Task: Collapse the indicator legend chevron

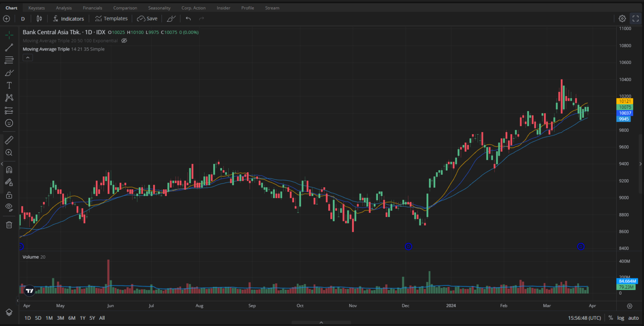Action: (x=27, y=58)
